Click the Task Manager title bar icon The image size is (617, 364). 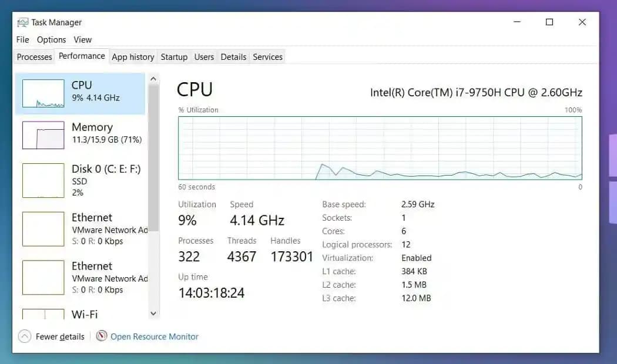pos(22,22)
